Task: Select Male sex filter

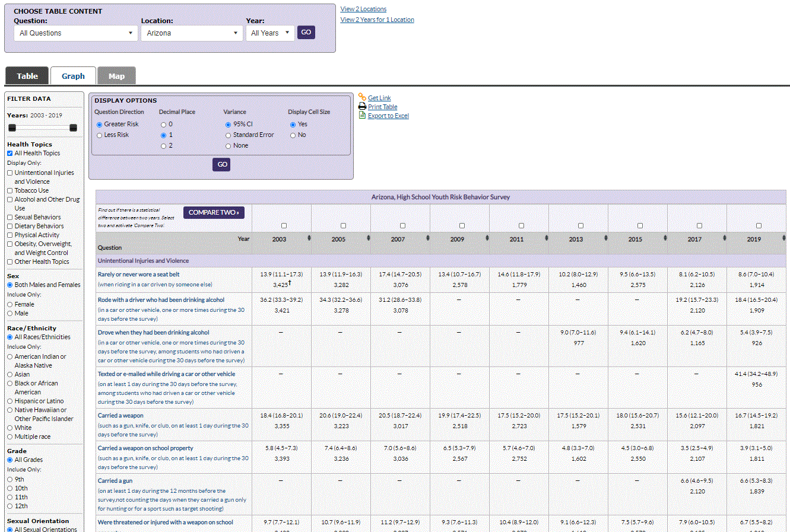Action: coord(9,313)
